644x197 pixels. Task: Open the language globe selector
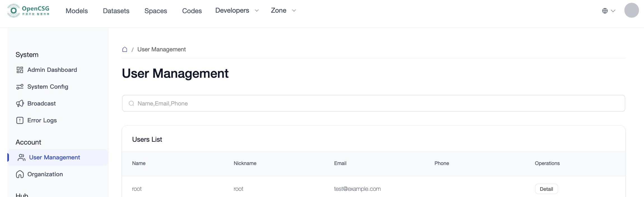click(608, 11)
